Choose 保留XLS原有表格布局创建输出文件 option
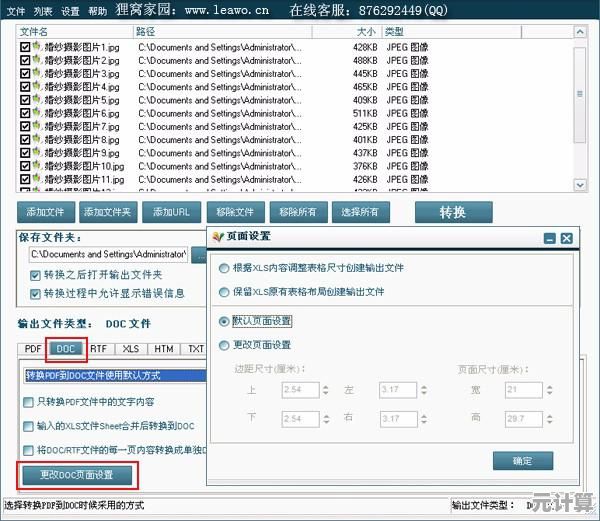 coord(224,292)
